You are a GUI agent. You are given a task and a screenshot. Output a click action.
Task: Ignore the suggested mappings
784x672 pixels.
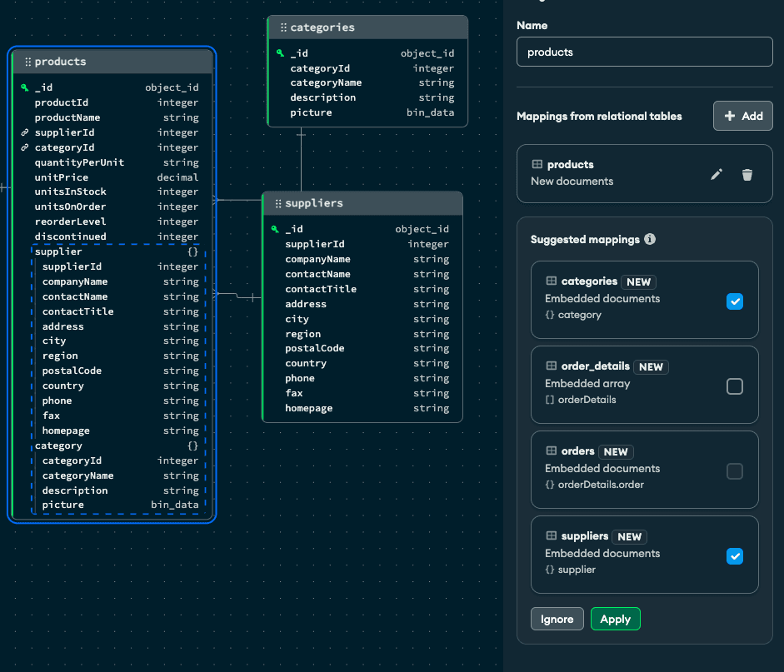point(557,619)
